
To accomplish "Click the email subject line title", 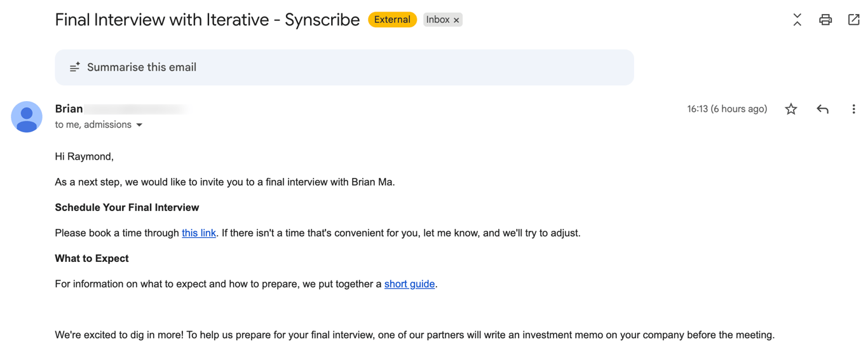I will 207,20.
